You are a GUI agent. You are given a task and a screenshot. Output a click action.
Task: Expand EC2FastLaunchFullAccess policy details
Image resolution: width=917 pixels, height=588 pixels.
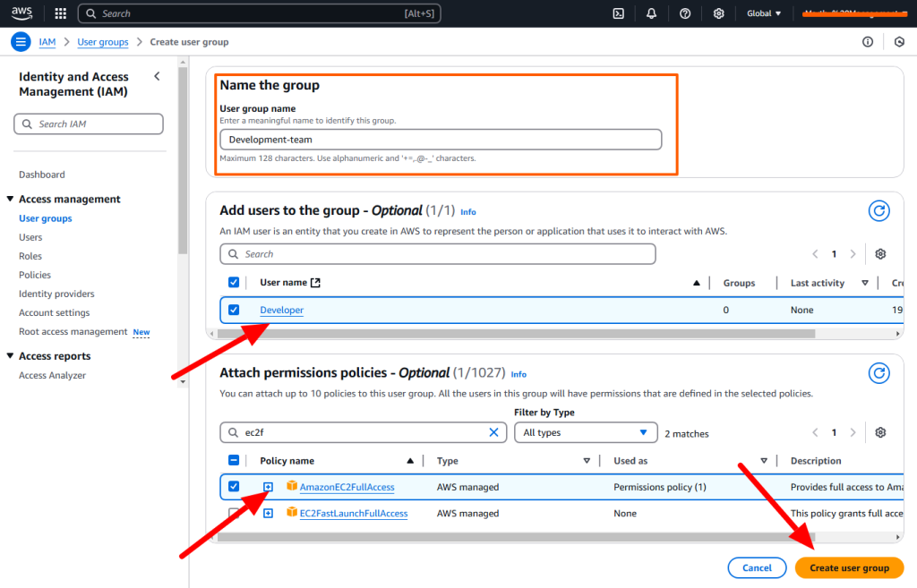[268, 513]
